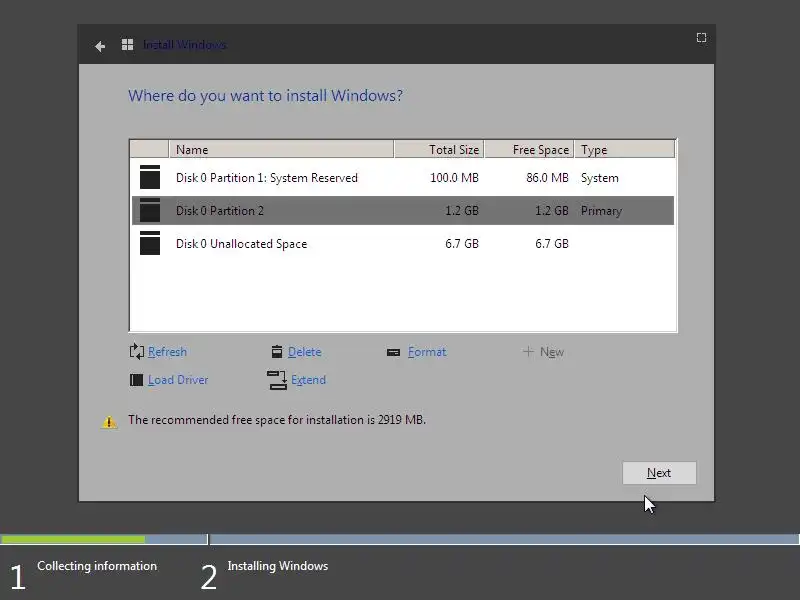This screenshot has height=600, width=800.
Task: Click the Primary type cell
Action: click(x=601, y=211)
